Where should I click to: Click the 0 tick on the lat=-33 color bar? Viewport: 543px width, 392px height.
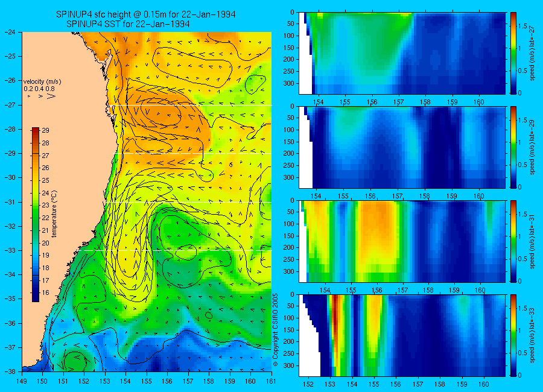[x=519, y=375]
